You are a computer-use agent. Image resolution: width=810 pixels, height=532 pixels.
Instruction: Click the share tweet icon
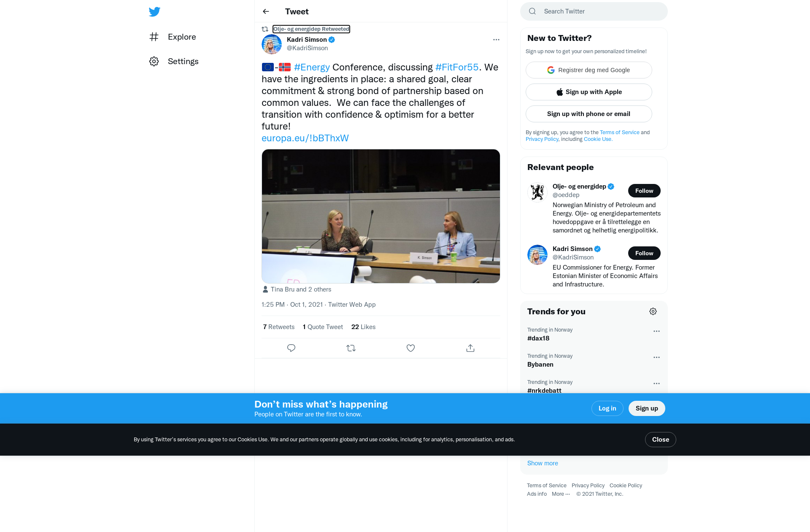tap(470, 348)
